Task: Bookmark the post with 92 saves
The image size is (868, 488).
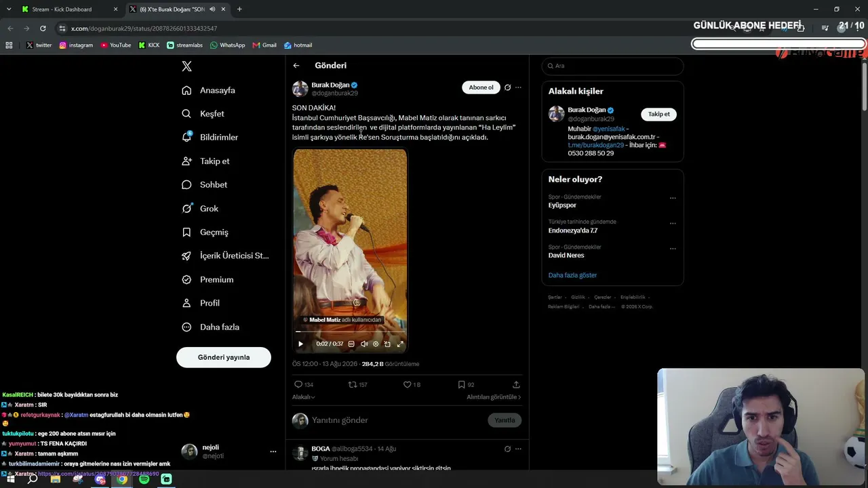Action: pyautogui.click(x=461, y=385)
